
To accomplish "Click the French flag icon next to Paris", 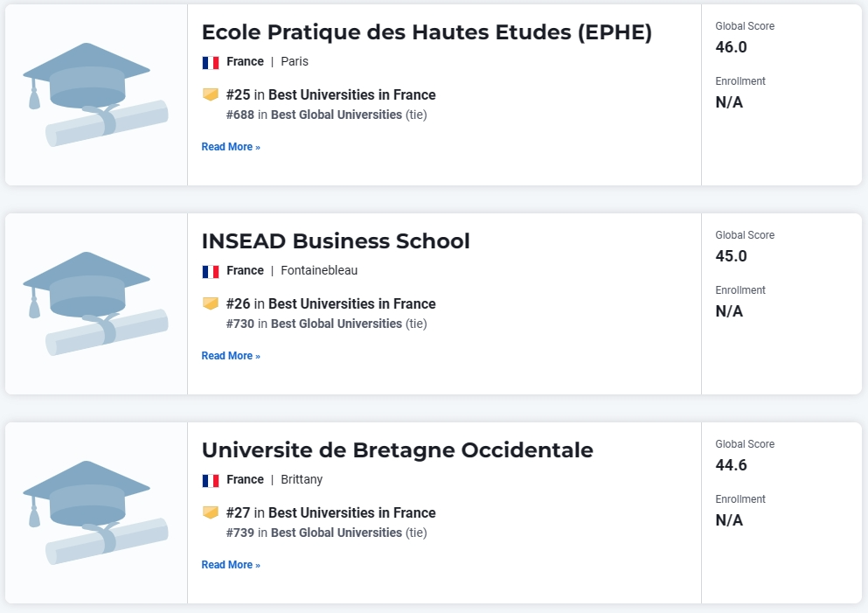I will pos(211,63).
